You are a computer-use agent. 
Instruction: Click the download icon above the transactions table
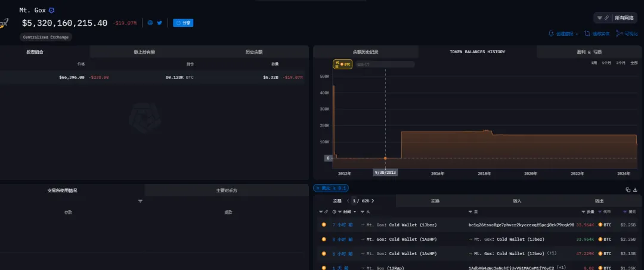[x=636, y=190]
